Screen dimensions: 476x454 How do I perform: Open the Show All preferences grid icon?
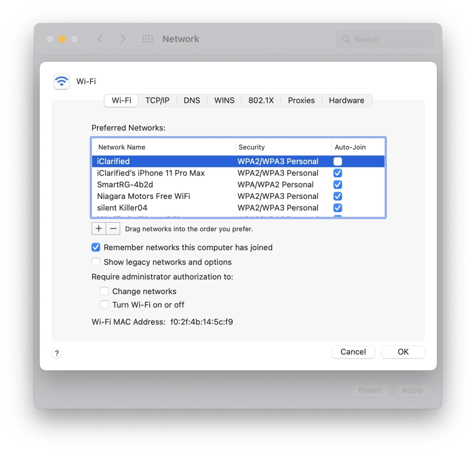coord(148,39)
